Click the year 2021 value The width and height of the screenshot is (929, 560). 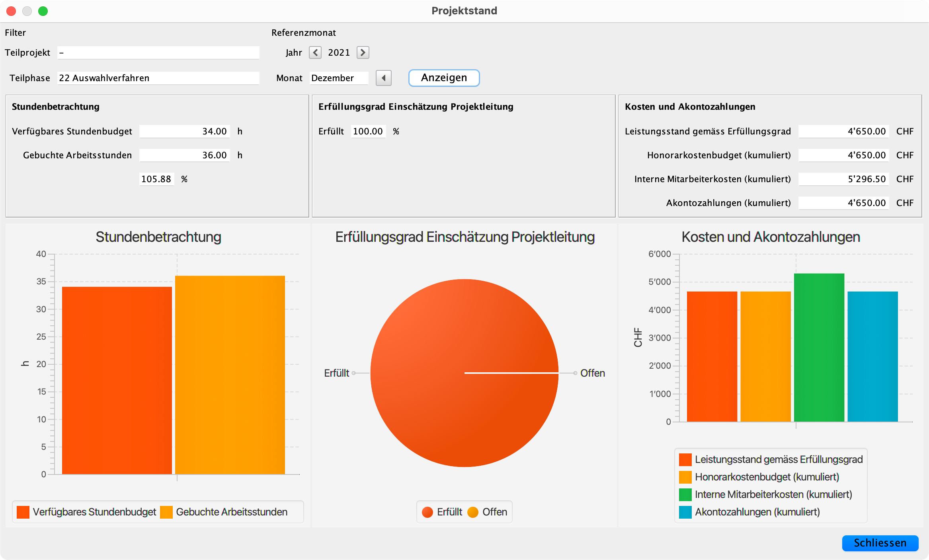pos(339,52)
